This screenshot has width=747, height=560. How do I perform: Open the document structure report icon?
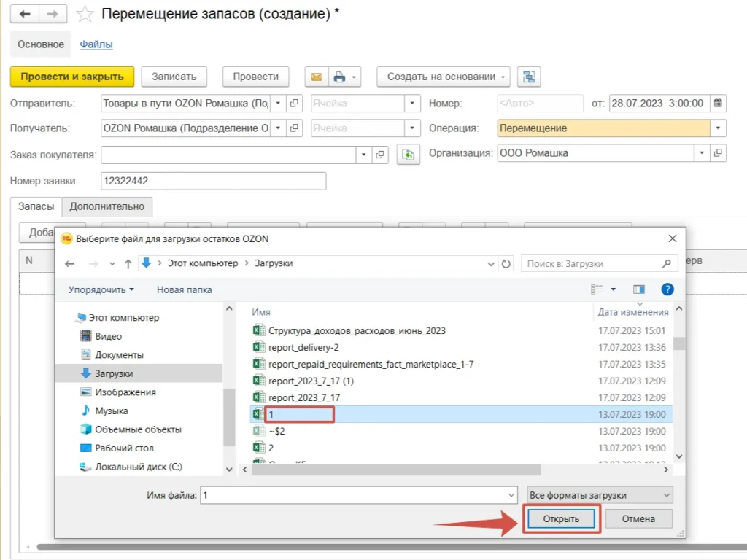pyautogui.click(x=528, y=77)
